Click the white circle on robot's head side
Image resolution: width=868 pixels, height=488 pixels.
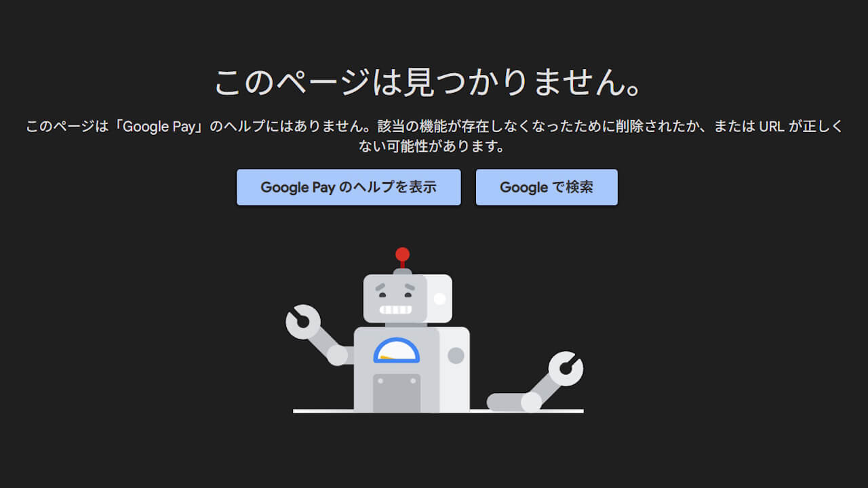coord(439,298)
